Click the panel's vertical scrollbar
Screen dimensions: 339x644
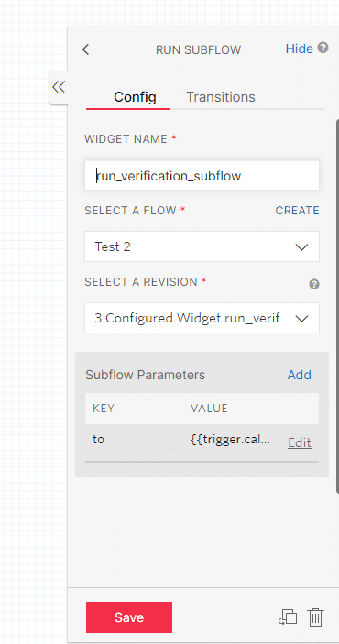pos(337,306)
